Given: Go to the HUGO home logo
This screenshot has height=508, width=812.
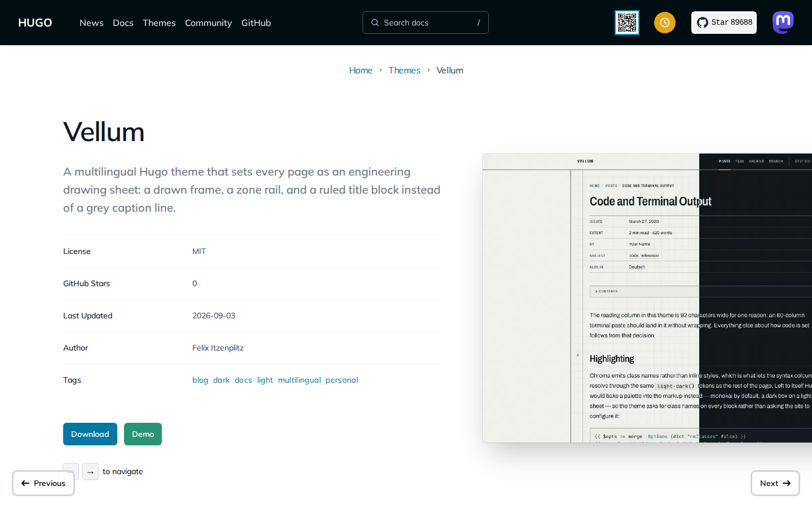Looking at the screenshot, I should (x=35, y=23).
